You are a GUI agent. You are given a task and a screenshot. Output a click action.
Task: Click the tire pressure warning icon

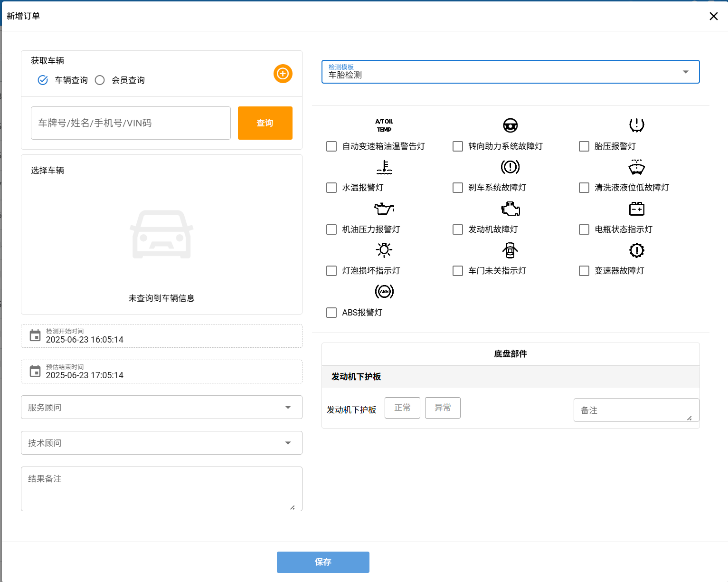[637, 125]
